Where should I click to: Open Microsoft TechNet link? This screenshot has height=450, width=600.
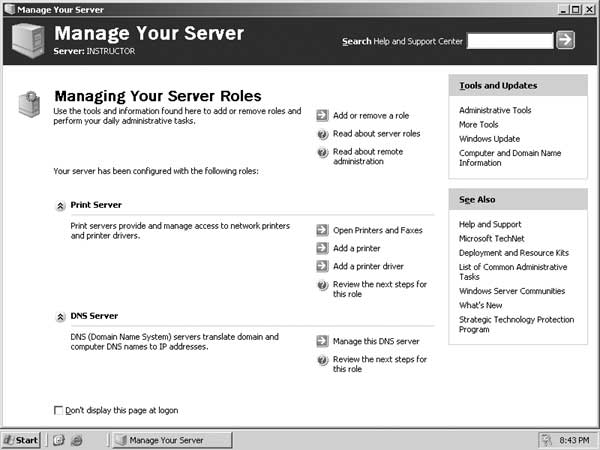(492, 238)
